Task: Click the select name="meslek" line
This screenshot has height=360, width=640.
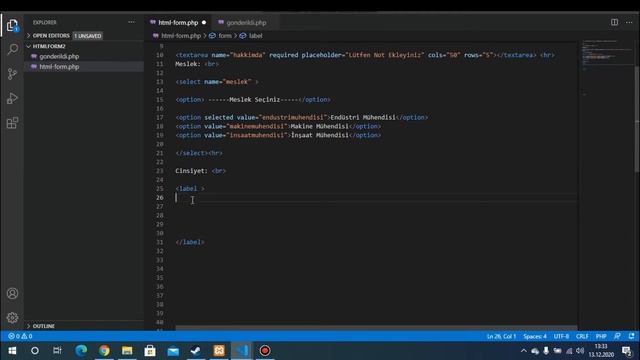Action: click(217, 82)
